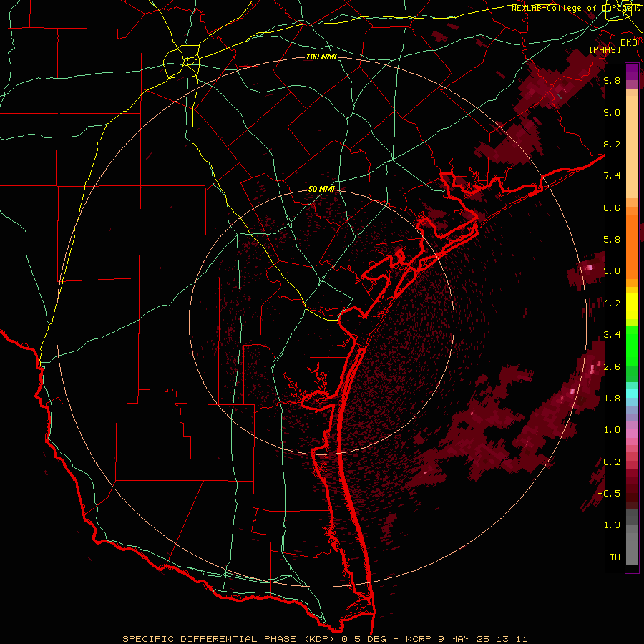Viewport: 644px width, 644px height.
Task: Click the 2.6 value on color scale
Action: (612, 367)
